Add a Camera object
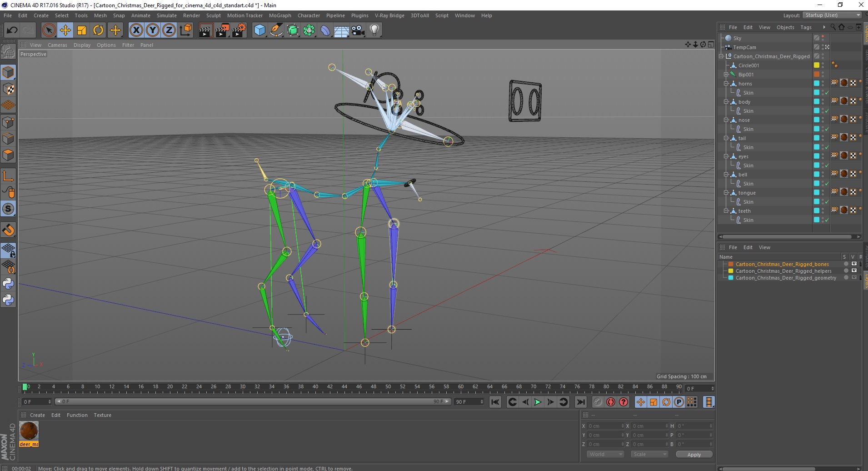Screen dimensions: 868x471 [x=358, y=30]
